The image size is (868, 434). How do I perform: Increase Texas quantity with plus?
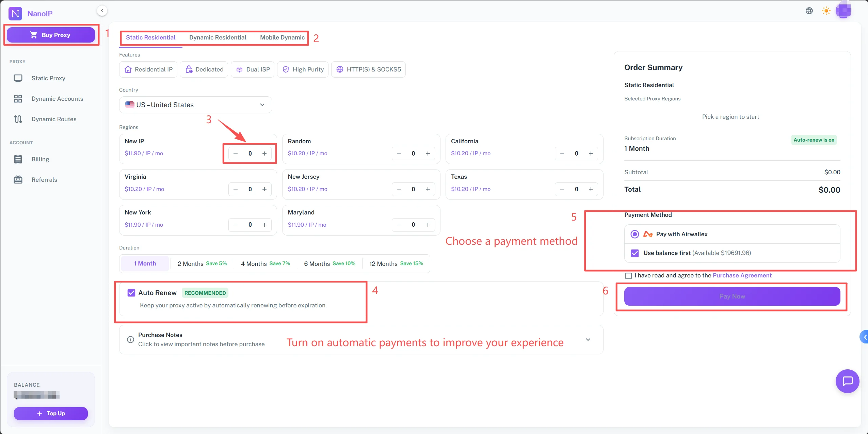(x=591, y=189)
